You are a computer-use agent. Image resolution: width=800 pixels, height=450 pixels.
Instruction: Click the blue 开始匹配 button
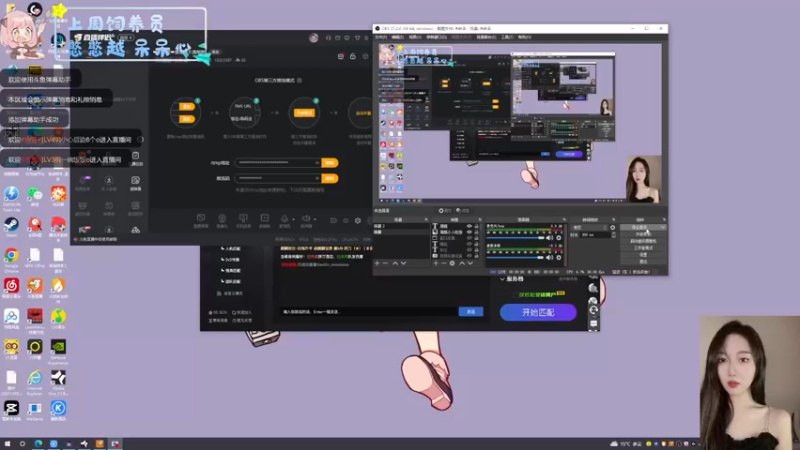[538, 312]
